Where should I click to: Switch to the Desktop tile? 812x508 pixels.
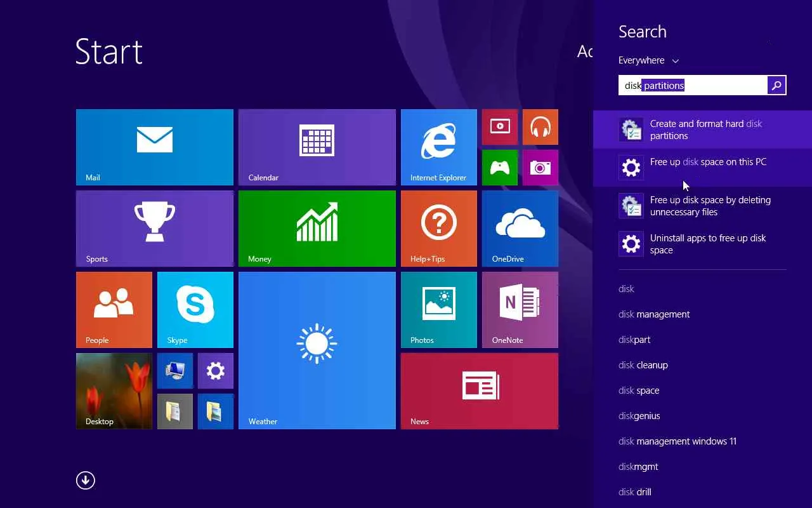114,391
